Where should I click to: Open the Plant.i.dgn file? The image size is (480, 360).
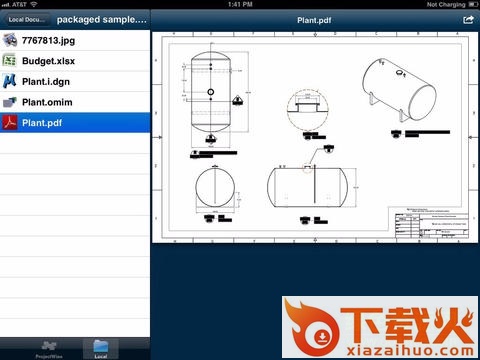pos(75,82)
